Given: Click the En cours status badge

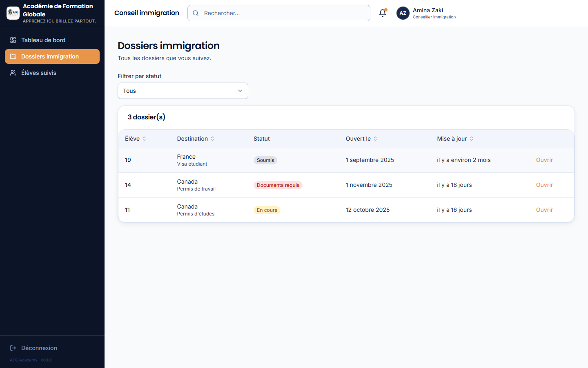Looking at the screenshot, I should point(267,210).
